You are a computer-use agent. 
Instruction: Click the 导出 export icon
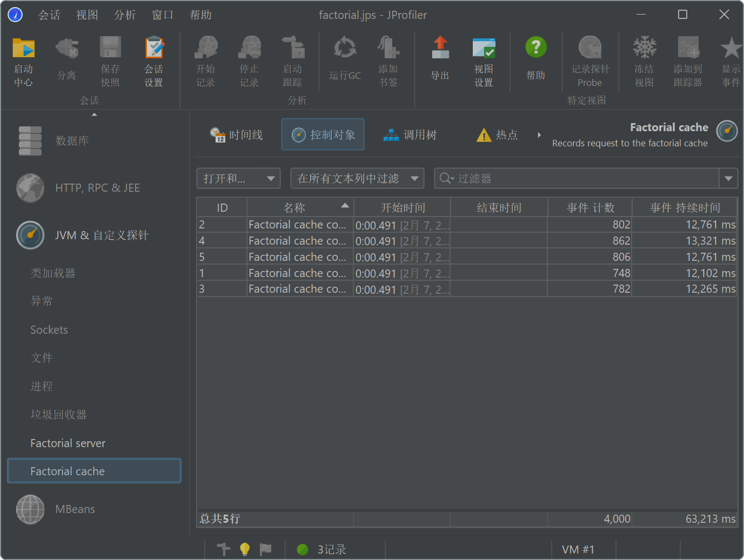[x=440, y=48]
